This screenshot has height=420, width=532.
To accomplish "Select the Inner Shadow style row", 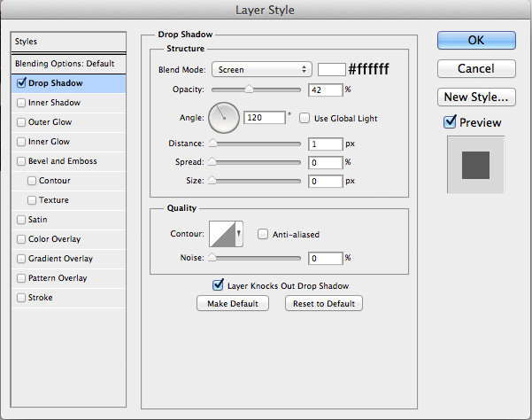I will click(68, 103).
